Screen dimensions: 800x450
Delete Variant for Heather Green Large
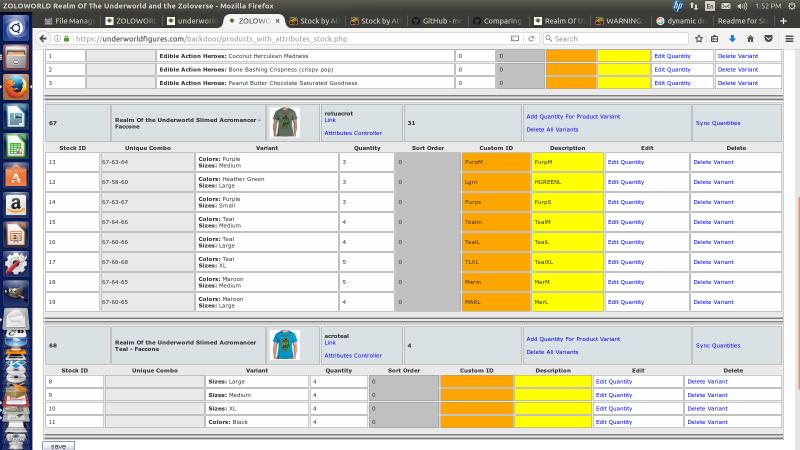click(713, 182)
